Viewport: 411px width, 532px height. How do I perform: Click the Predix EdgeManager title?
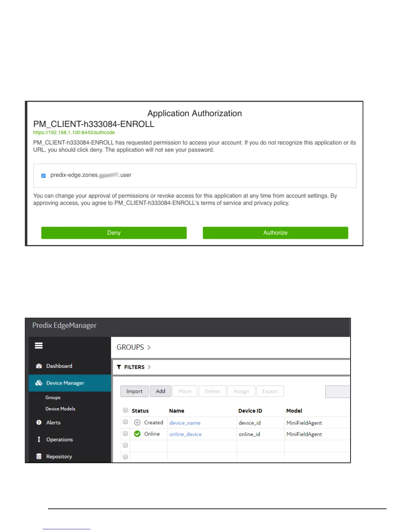64,325
